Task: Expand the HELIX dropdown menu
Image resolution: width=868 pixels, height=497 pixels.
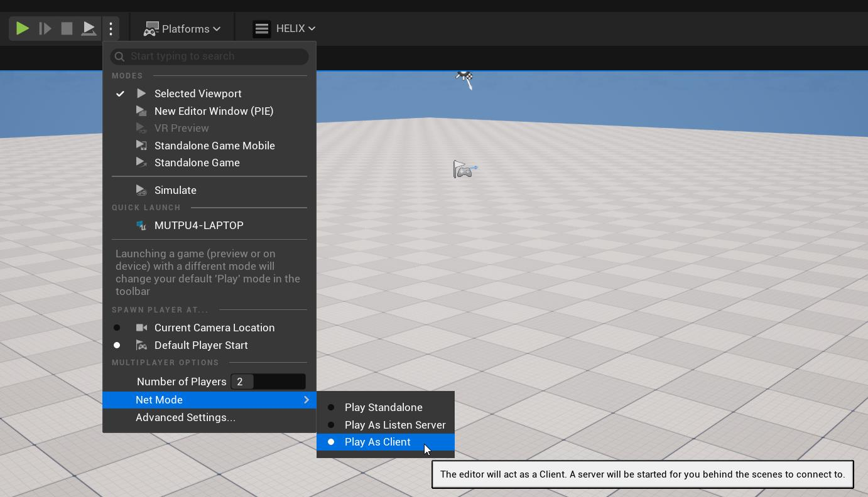Action: click(295, 29)
